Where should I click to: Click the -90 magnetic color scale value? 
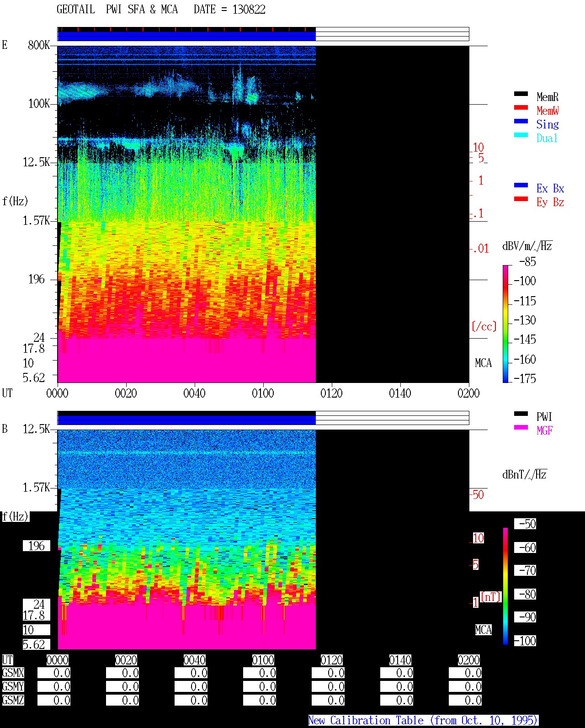[525, 617]
